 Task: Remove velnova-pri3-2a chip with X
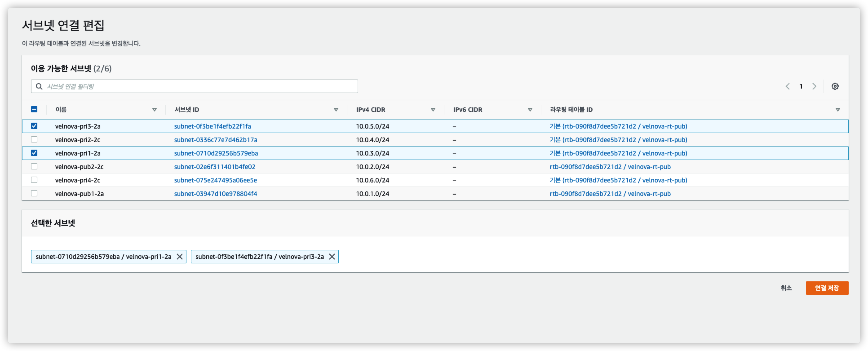tap(332, 257)
